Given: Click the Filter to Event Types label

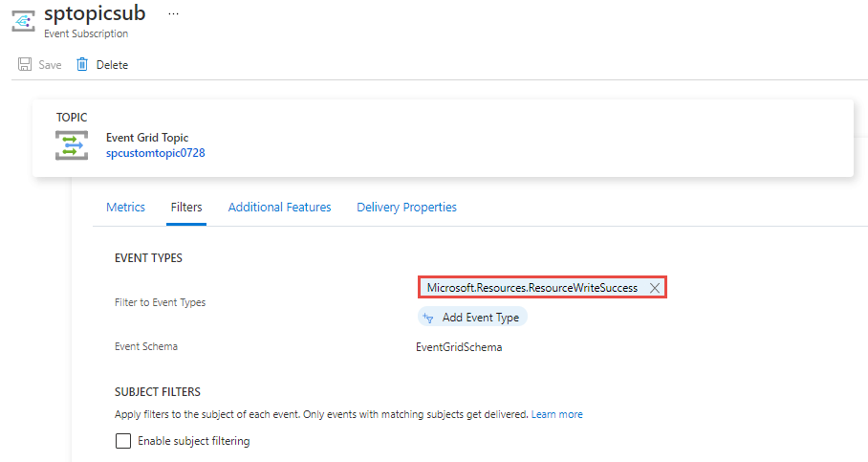Looking at the screenshot, I should point(160,302).
